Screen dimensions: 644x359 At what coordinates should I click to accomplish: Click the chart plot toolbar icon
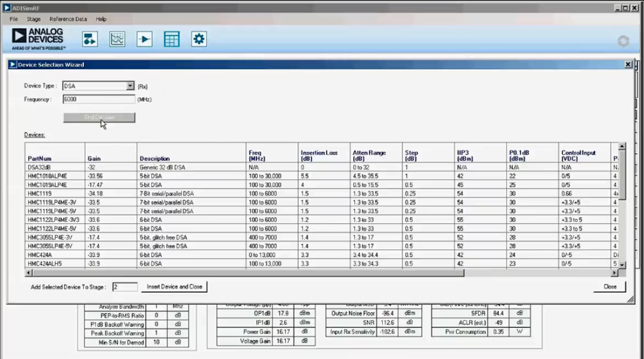(x=117, y=39)
